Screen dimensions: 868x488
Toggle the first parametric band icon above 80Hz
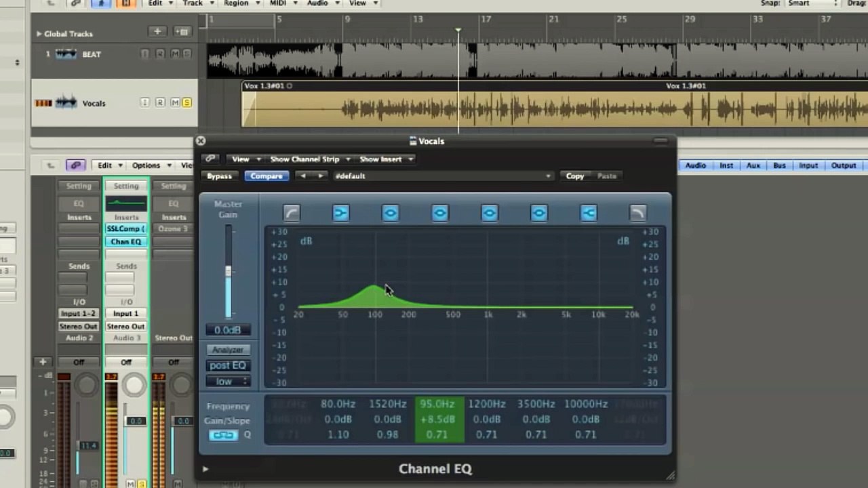tap(390, 213)
